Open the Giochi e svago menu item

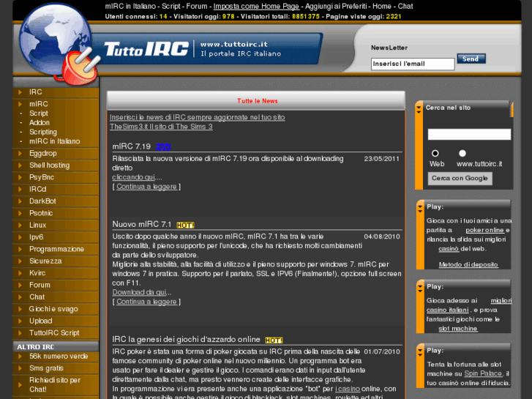click(x=53, y=309)
